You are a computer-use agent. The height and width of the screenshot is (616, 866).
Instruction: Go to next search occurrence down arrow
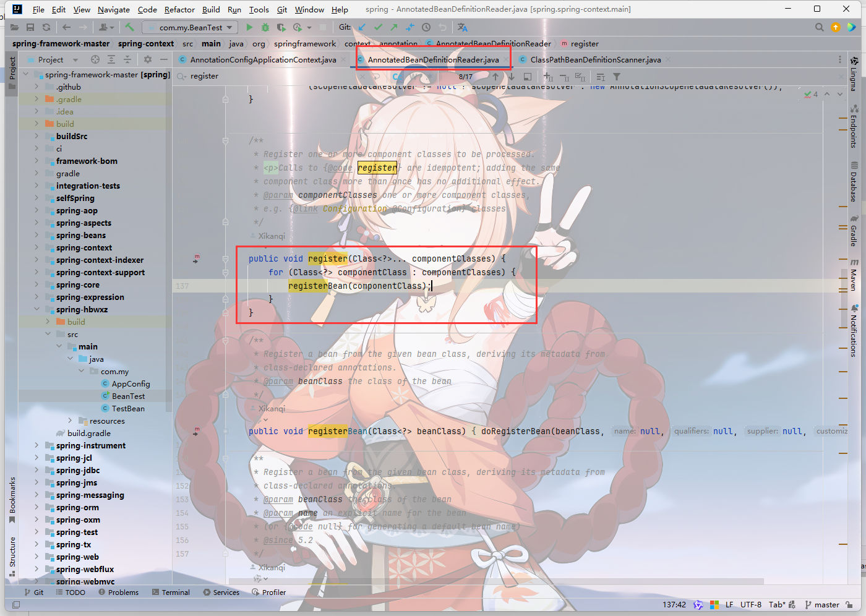512,77
